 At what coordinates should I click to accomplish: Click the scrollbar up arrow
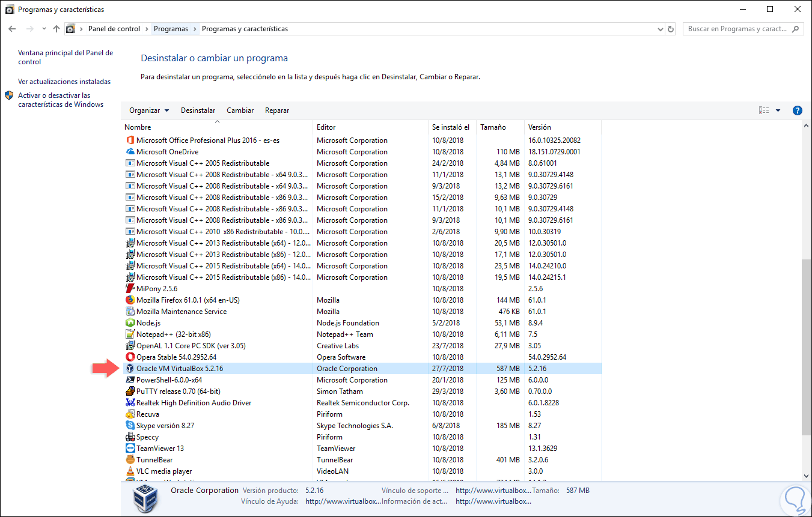(x=806, y=126)
